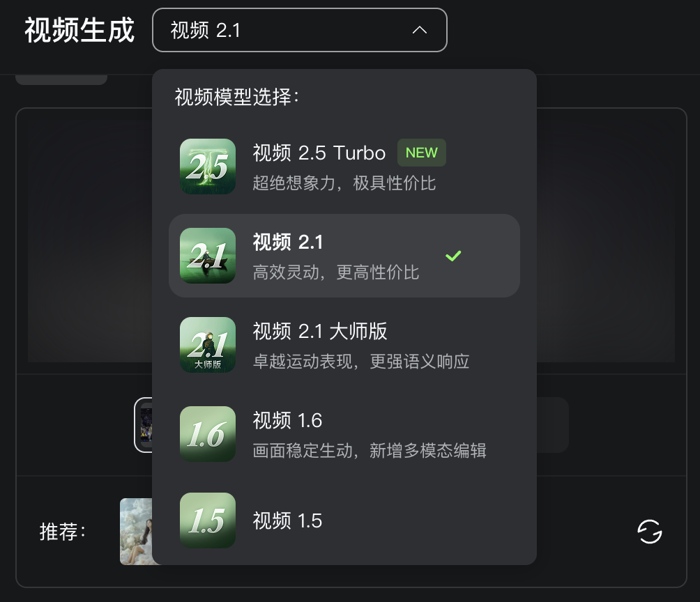Click the 视频 1.5 model icon
The width and height of the screenshot is (700, 602).
pos(208,520)
